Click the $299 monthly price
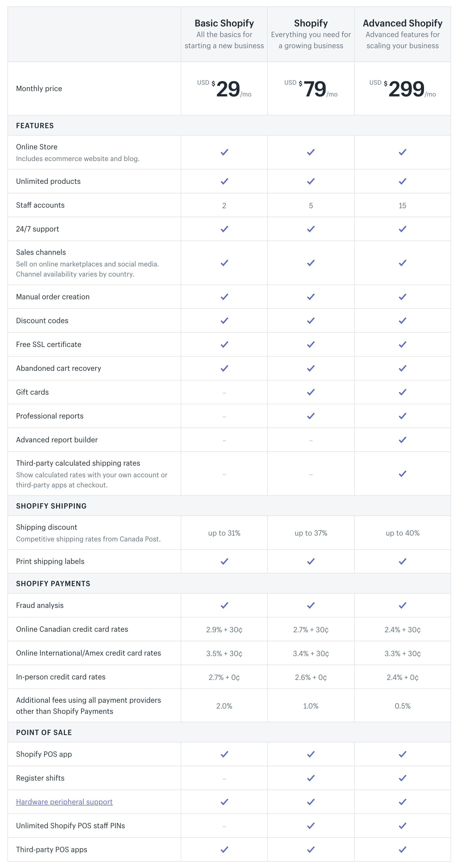Viewport: 458px width, 868px height. pos(402,89)
